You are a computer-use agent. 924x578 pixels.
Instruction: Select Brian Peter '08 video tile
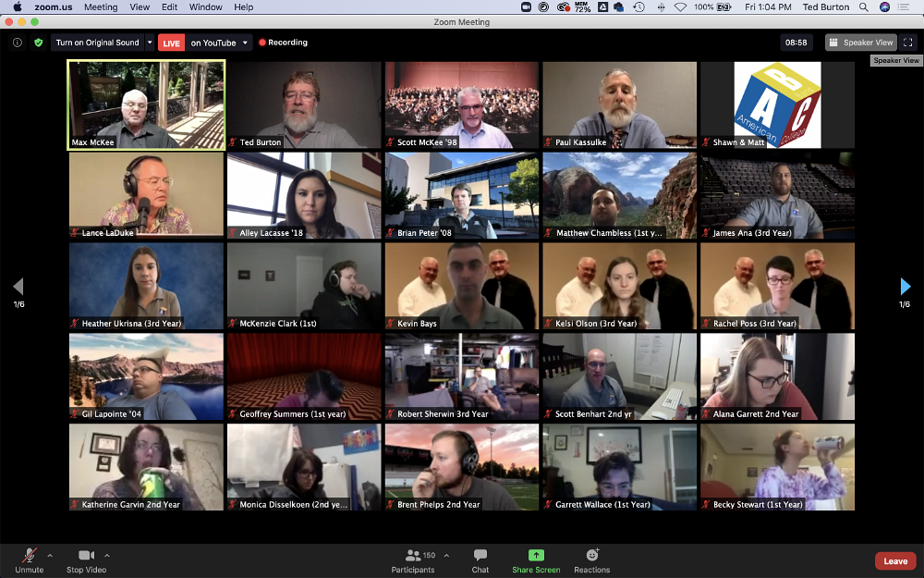click(x=462, y=195)
